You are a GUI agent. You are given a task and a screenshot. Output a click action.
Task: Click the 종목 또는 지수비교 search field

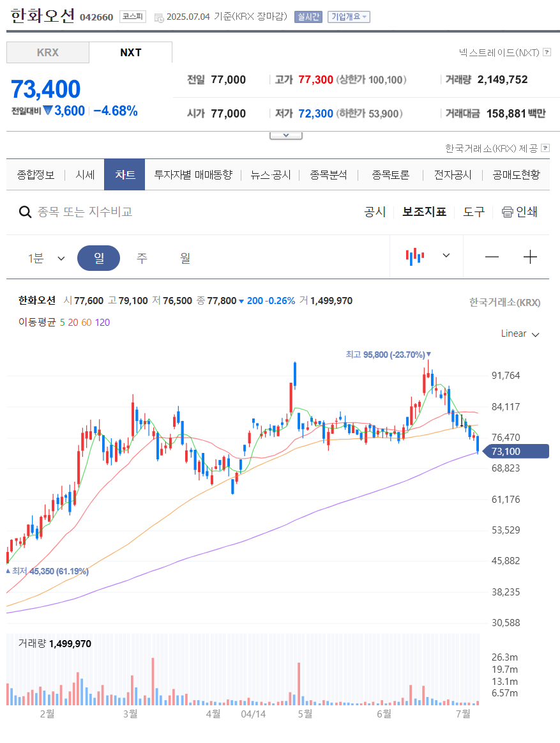coord(86,212)
